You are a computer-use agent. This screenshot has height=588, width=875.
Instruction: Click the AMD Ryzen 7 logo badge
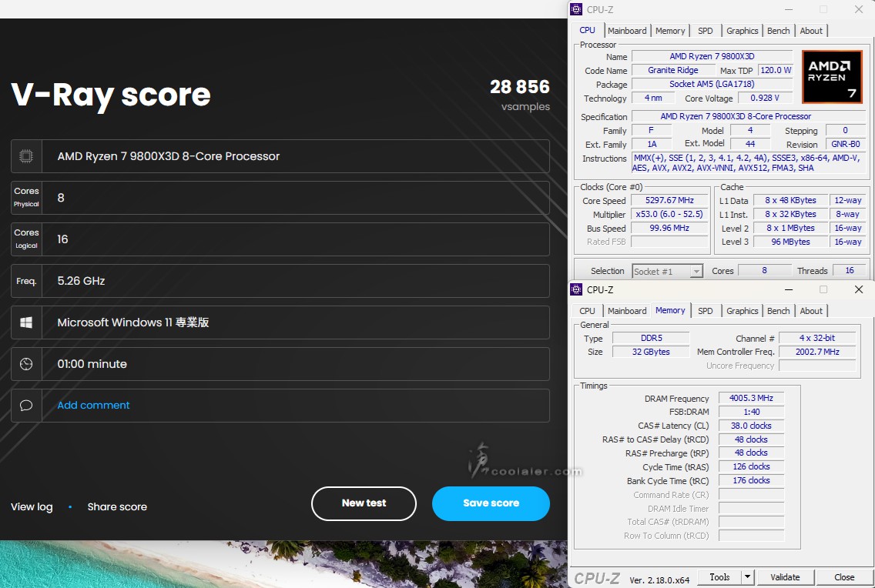pyautogui.click(x=831, y=77)
